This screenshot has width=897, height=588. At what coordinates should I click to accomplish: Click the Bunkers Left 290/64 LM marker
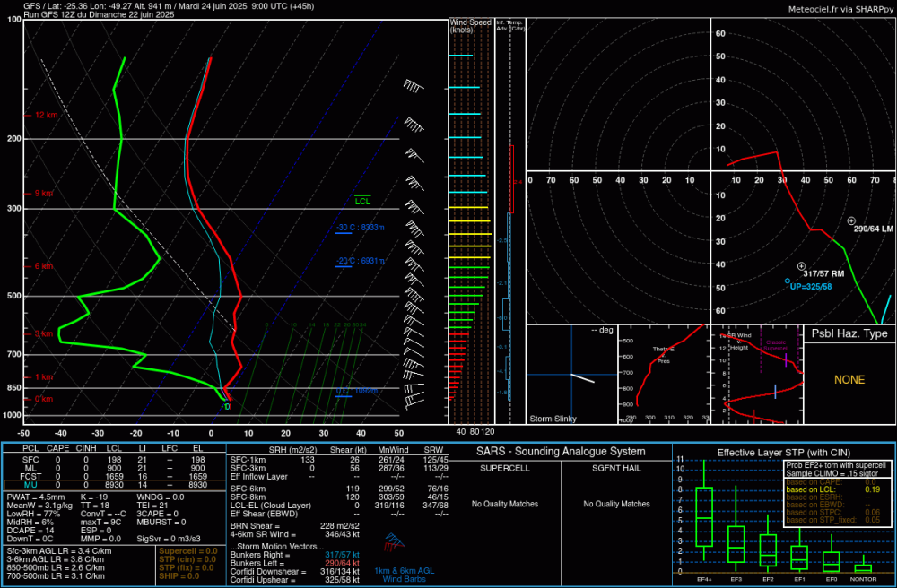pyautogui.click(x=851, y=220)
